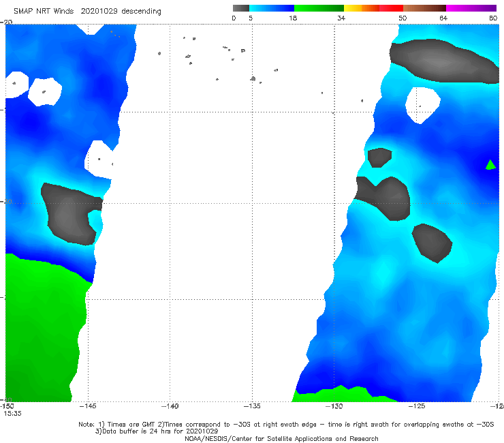
Task: Click the 'Note: 1) Times are GMT' text
Action: (x=116, y=425)
